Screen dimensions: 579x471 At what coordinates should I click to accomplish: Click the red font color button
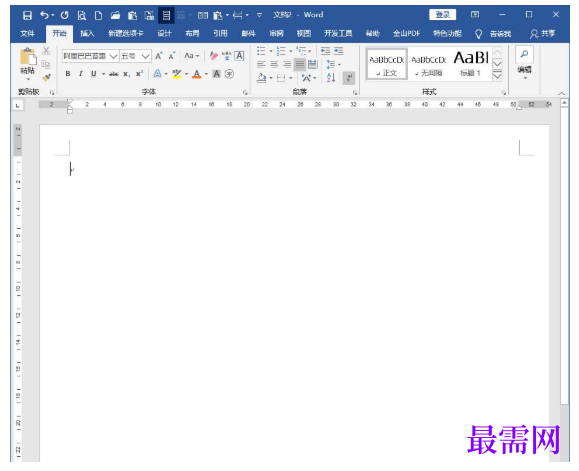pos(197,74)
